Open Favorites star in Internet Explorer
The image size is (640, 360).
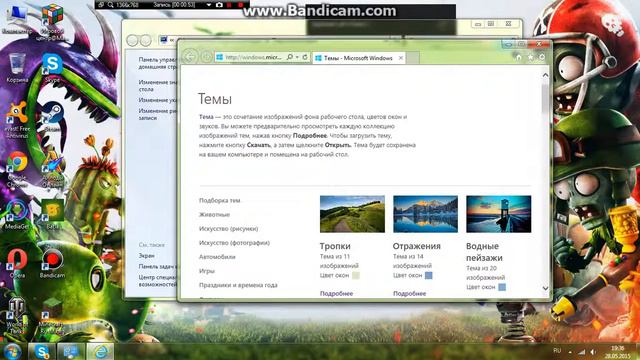coord(531,57)
